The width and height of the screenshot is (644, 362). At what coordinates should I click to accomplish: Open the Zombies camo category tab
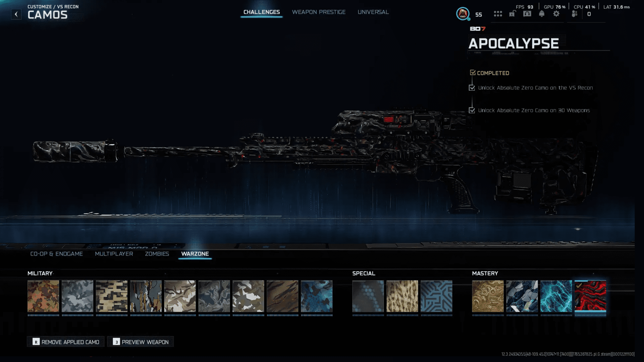pos(157,254)
